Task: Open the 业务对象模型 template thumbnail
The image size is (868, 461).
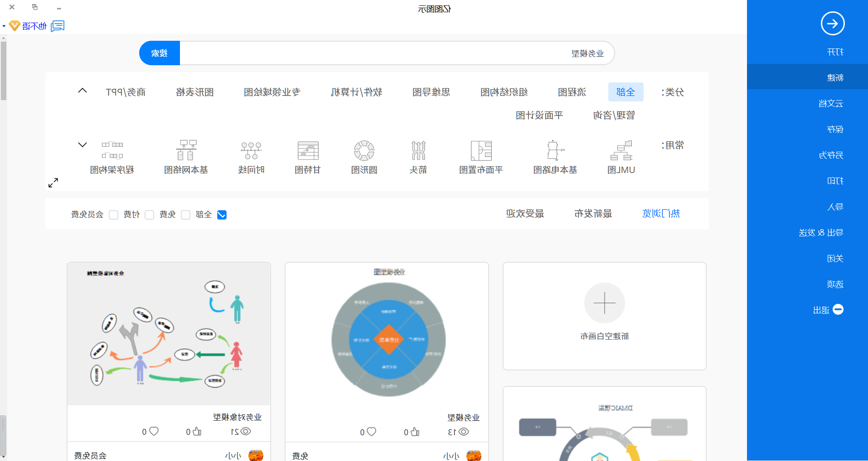Action: 169,334
